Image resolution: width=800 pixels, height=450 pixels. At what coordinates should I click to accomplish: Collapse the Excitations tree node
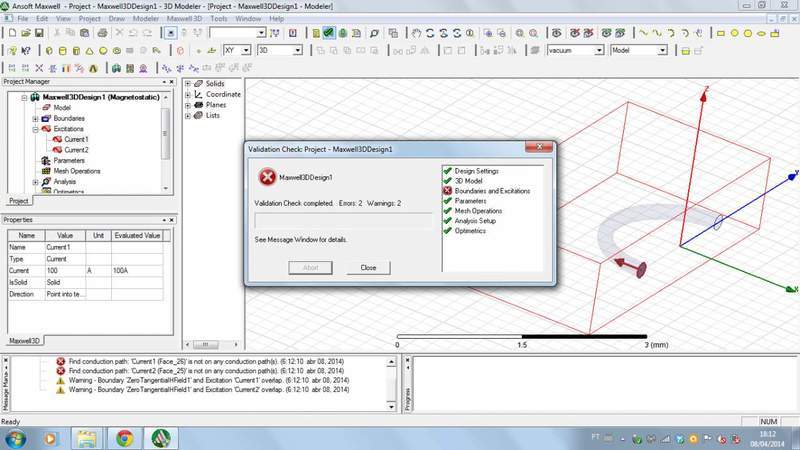click(36, 129)
